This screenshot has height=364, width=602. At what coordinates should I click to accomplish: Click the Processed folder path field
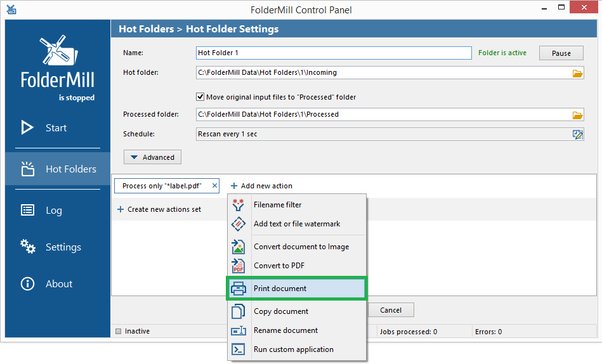pos(384,114)
